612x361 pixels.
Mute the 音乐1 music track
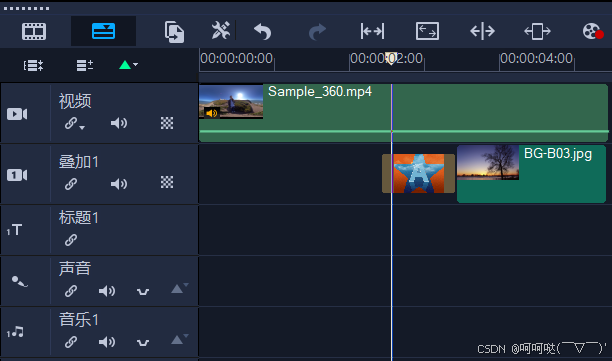107,342
